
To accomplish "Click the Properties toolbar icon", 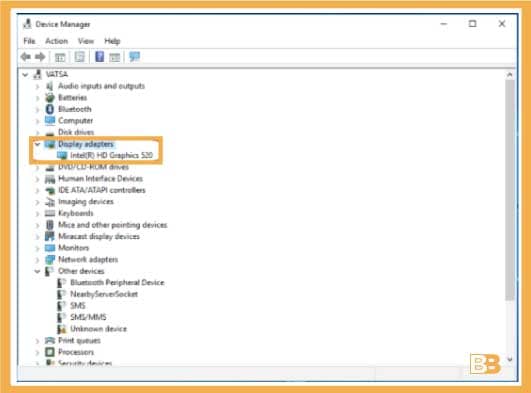I will click(x=80, y=57).
